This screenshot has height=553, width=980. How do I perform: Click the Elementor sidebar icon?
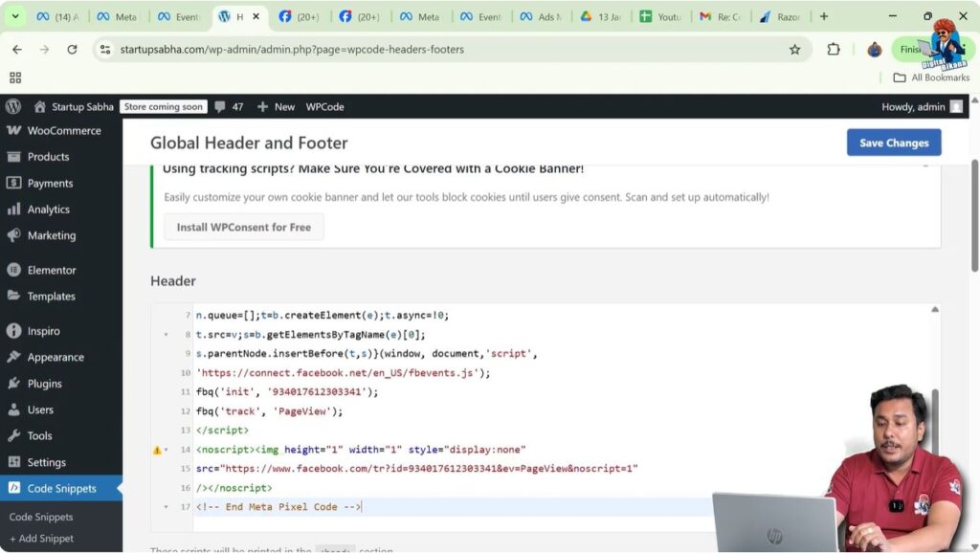tap(13, 270)
